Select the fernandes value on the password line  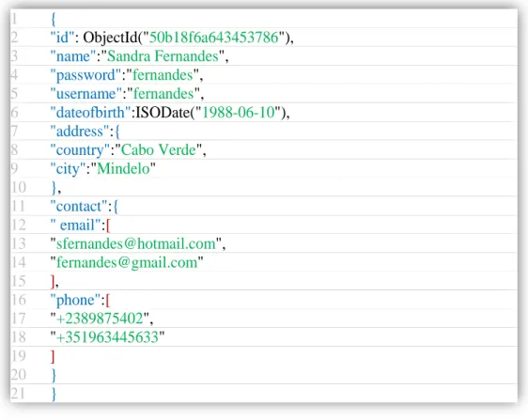click(163, 75)
